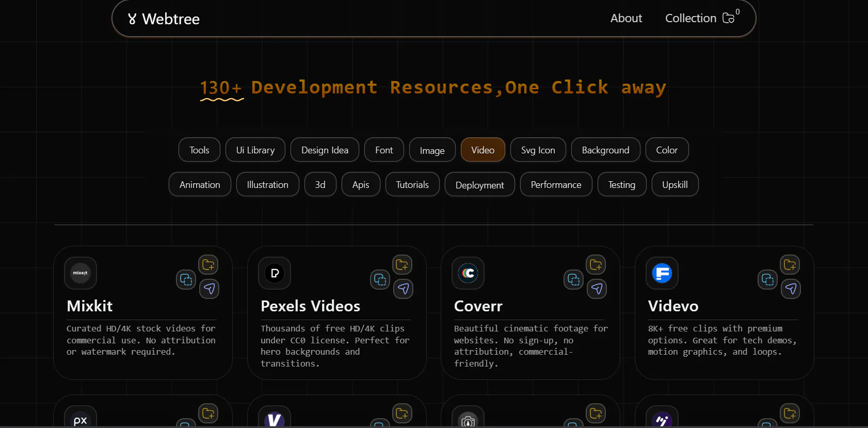868x428 pixels.
Task: Filter by Testing category
Action: 622,184
